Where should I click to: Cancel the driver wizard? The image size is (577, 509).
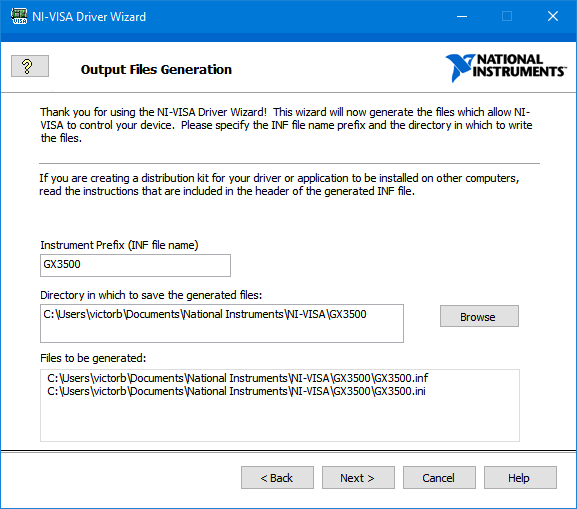click(439, 478)
